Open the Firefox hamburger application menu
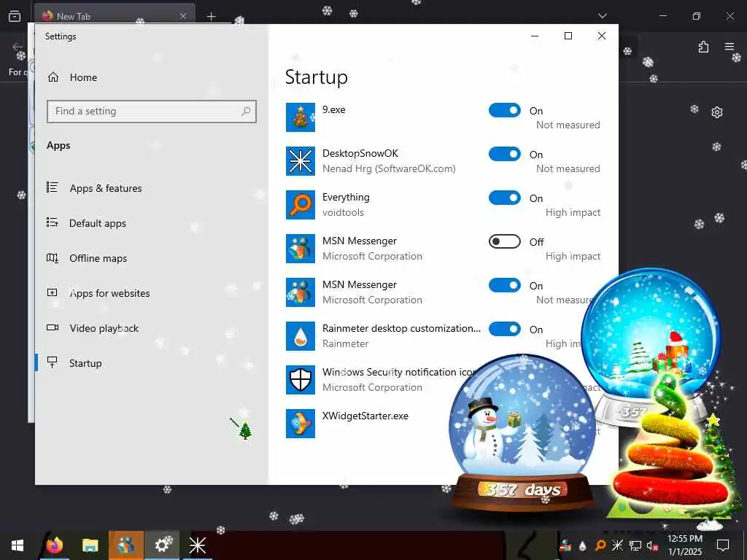The width and height of the screenshot is (747, 560). (x=729, y=47)
